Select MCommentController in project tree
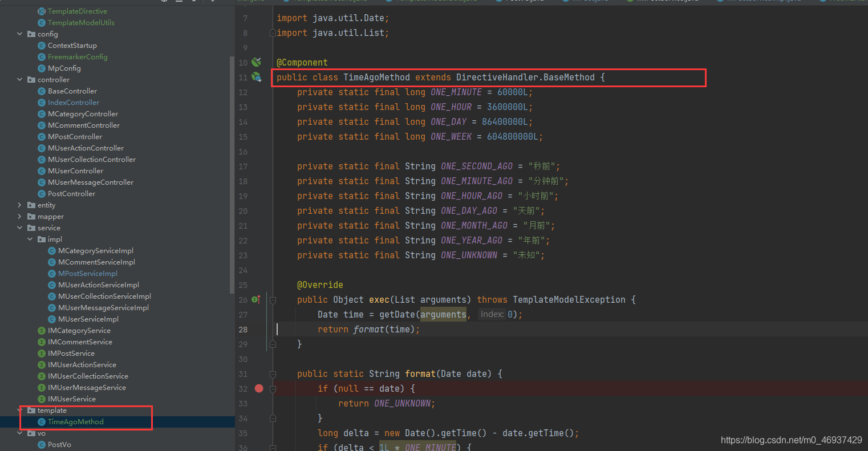 click(x=84, y=125)
